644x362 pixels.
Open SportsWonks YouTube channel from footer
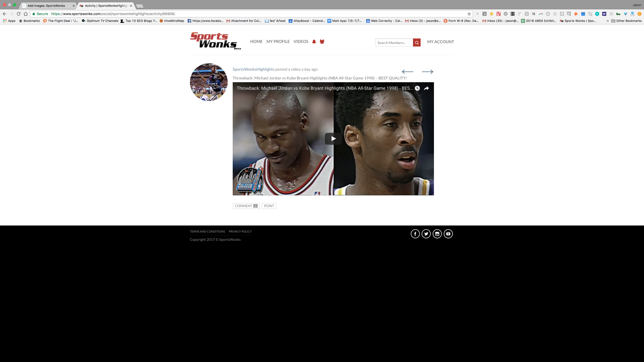(x=448, y=234)
